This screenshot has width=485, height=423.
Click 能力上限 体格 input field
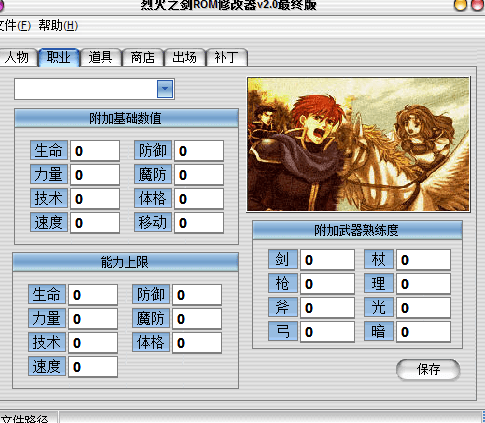tap(197, 343)
